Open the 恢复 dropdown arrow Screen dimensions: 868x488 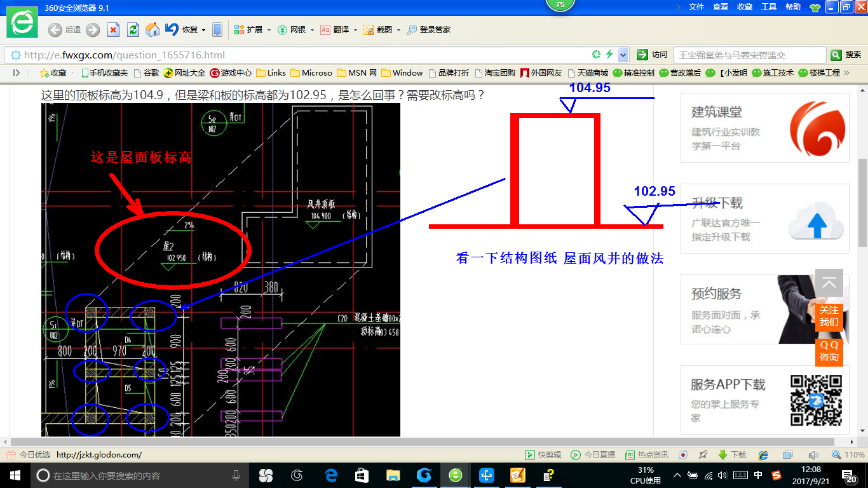(203, 30)
